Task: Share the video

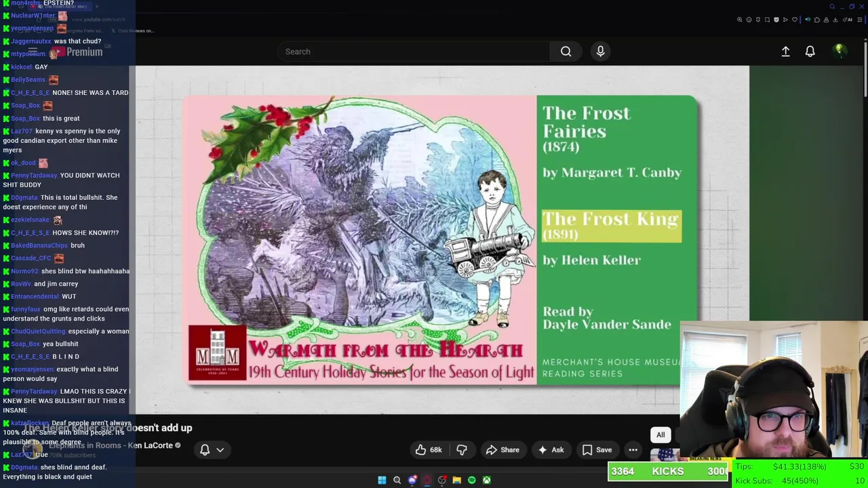Action: pyautogui.click(x=502, y=450)
